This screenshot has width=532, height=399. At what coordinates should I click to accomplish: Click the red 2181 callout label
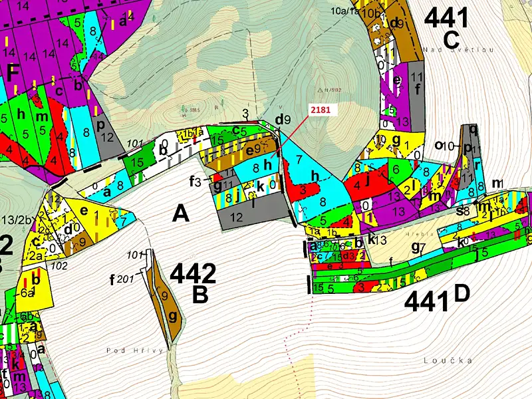pos(323,110)
